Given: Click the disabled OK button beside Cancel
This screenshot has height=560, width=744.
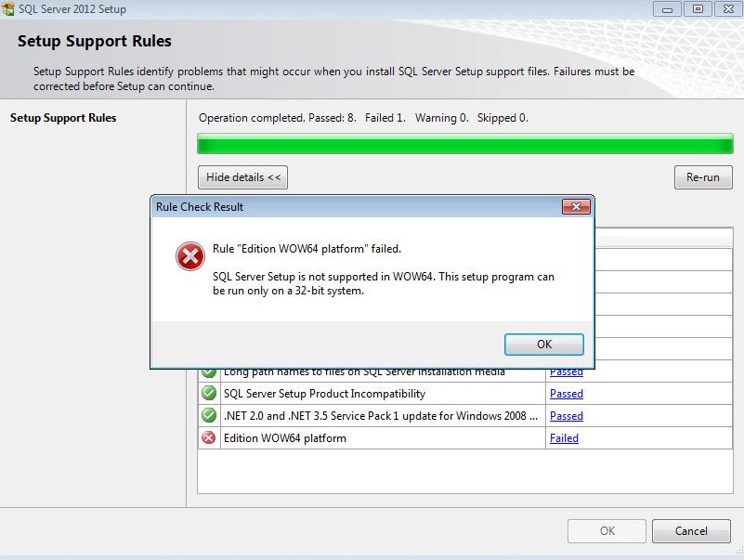Looking at the screenshot, I should click(607, 530).
